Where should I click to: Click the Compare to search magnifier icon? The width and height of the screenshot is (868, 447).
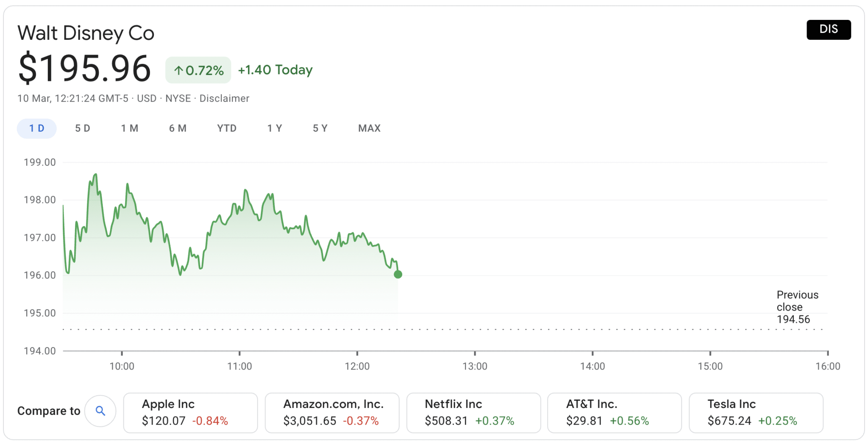tap(100, 411)
